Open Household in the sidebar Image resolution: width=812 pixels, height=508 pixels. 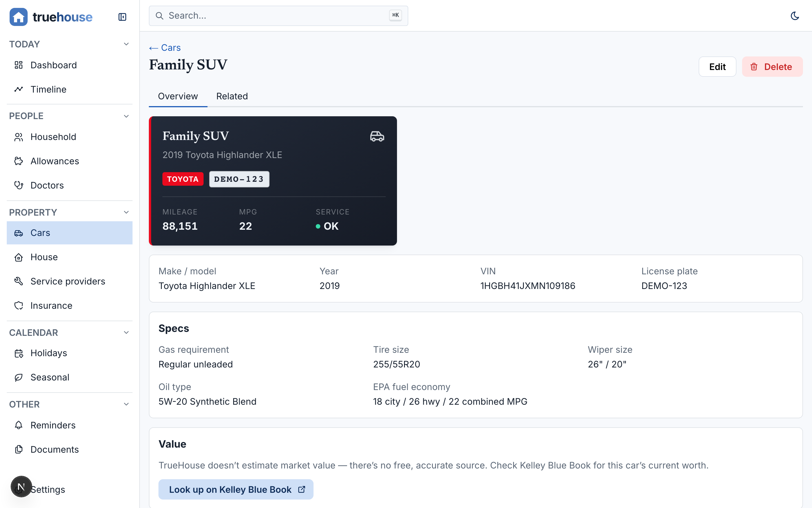(x=70, y=137)
